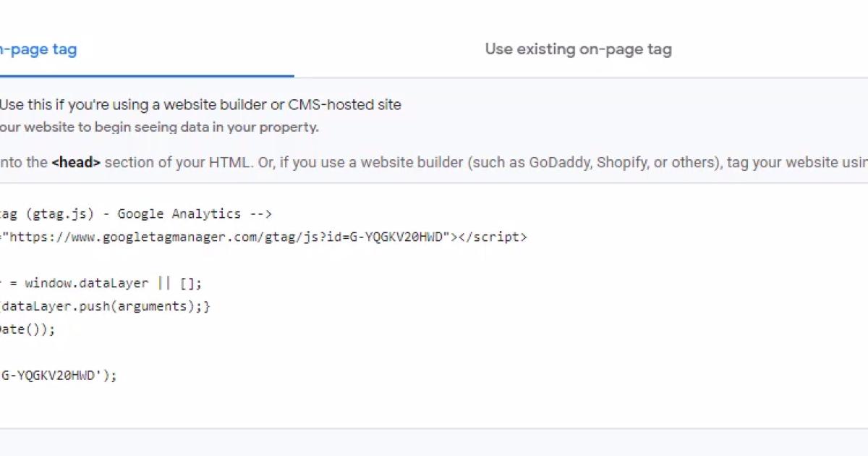Select the gtag.js Google Analytics comment line
The height and width of the screenshot is (456, 868).
[137, 214]
